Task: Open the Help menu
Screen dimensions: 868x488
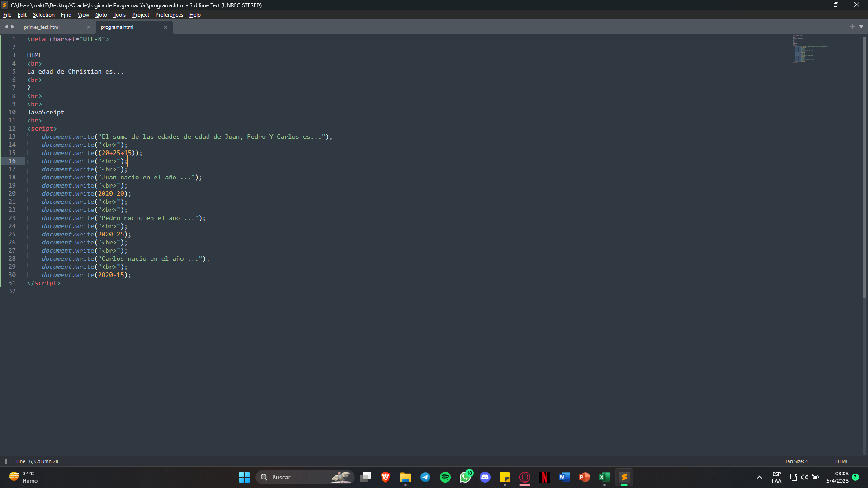Action: click(x=195, y=15)
